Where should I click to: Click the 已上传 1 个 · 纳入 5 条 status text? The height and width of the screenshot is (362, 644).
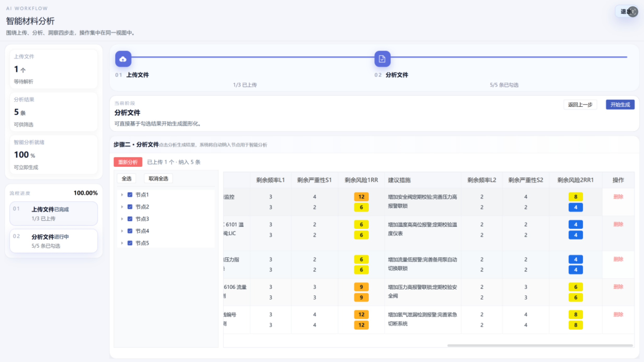[174, 162]
